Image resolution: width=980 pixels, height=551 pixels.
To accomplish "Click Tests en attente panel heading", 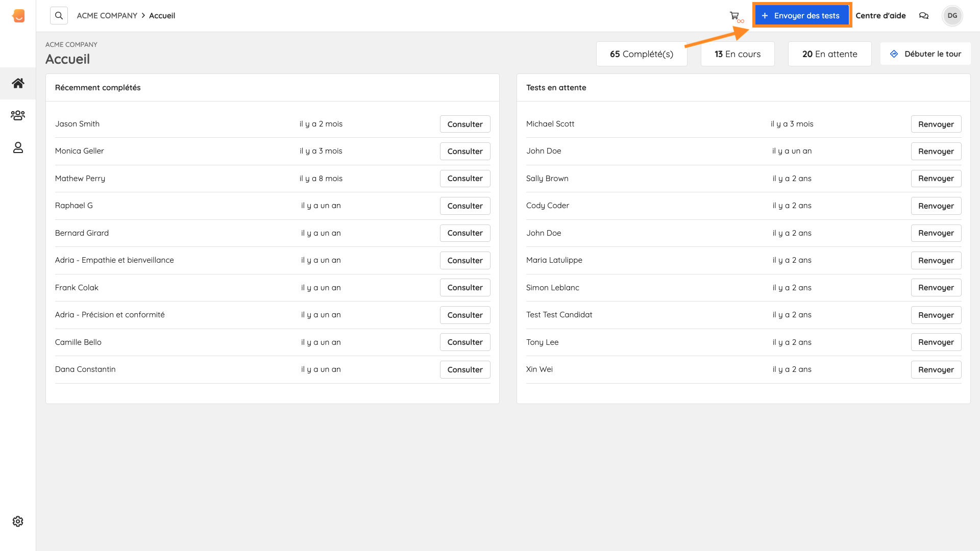I will 556,88.
